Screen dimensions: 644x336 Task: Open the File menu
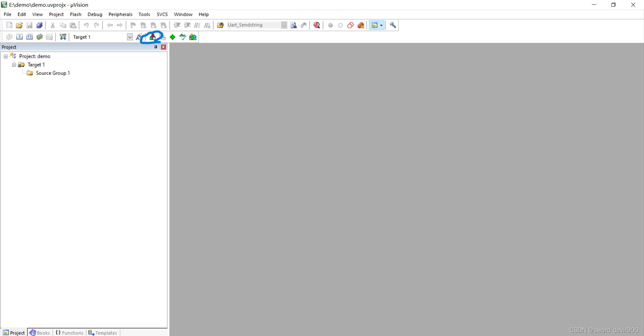pyautogui.click(x=7, y=14)
